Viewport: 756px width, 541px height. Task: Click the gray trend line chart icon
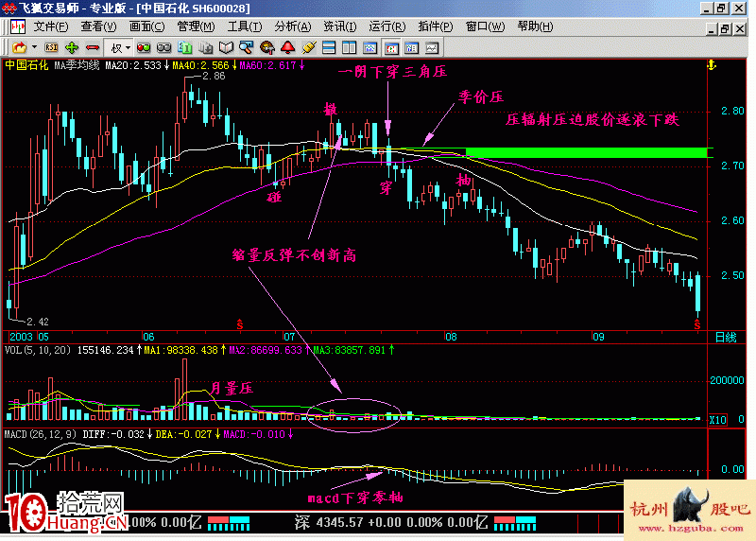pyautogui.click(x=432, y=48)
